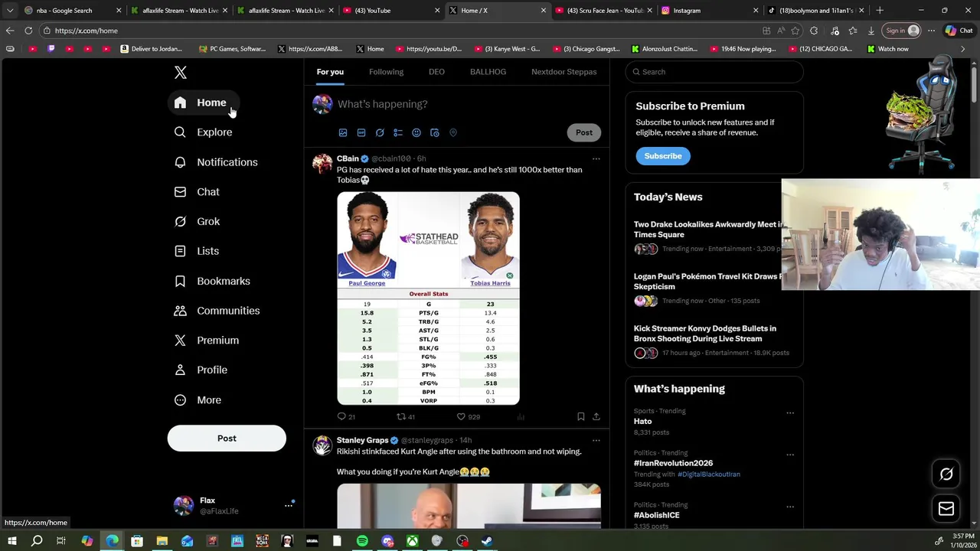The width and height of the screenshot is (980, 551).
Task: Click the large white Post button
Action: coord(227,439)
